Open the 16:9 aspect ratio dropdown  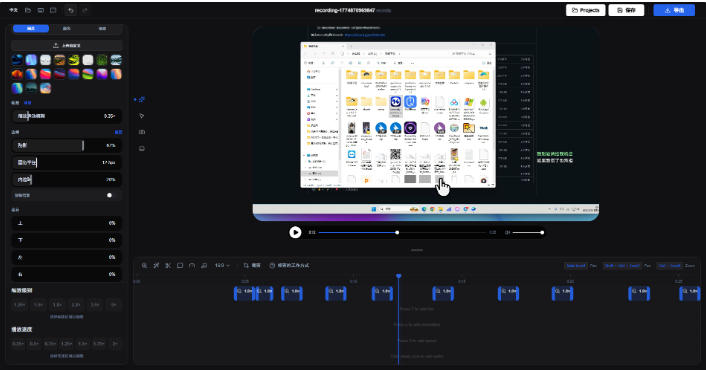[222, 266]
